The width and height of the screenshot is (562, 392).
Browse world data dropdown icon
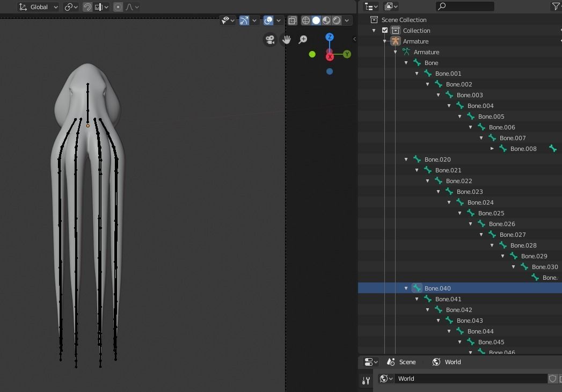coord(386,379)
